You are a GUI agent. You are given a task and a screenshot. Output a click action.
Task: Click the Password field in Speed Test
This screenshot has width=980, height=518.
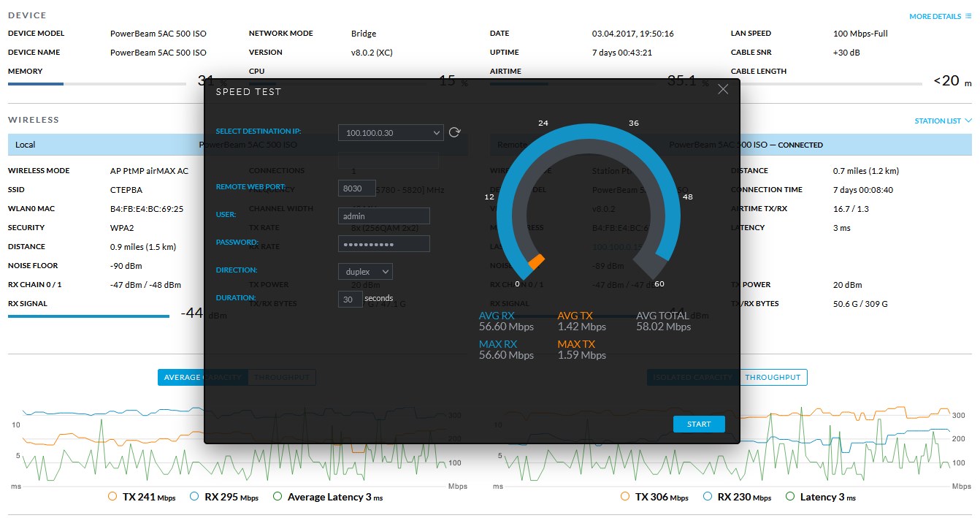(x=384, y=243)
